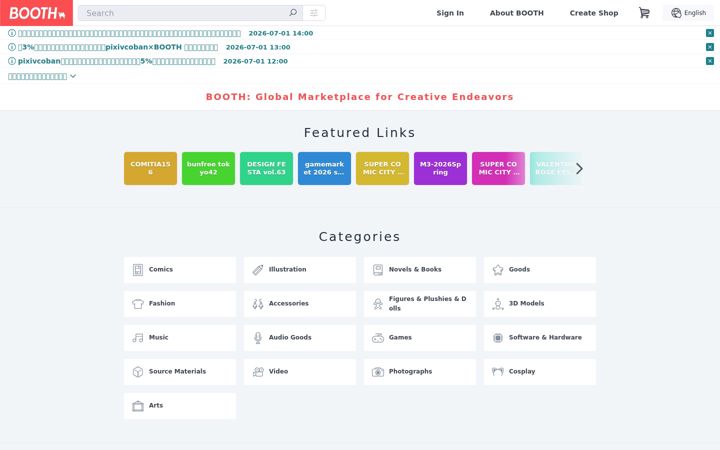Click the Comics category icon

138,270
